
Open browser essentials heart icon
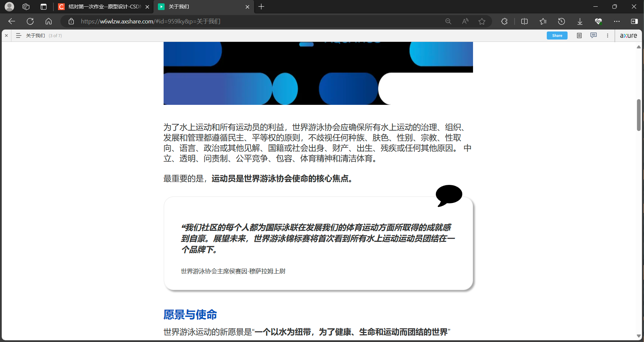click(x=598, y=21)
